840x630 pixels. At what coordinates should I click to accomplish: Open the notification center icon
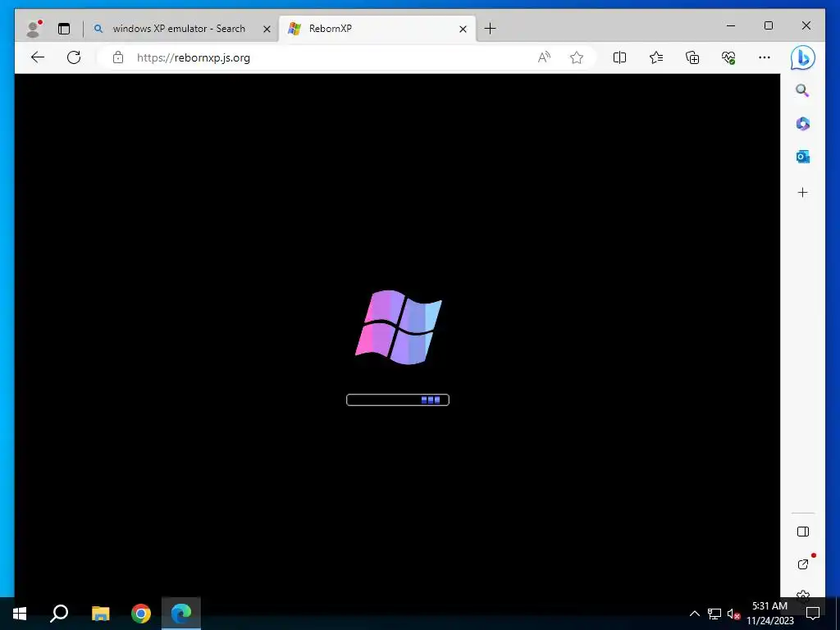click(813, 614)
